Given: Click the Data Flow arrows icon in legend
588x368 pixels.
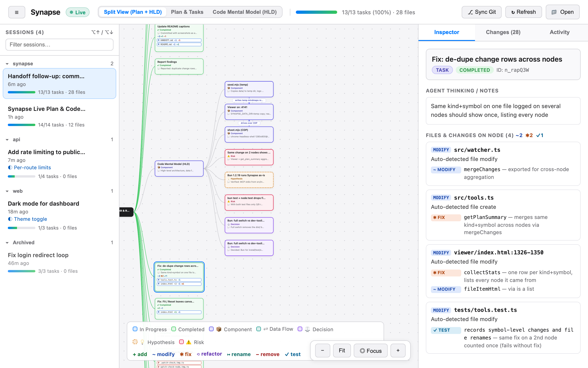Looking at the screenshot, I should click(x=266, y=329).
